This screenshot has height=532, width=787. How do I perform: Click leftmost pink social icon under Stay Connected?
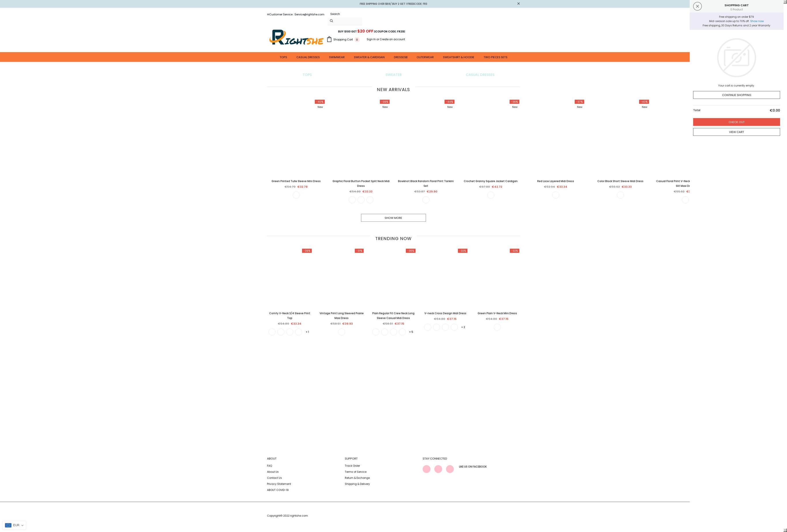pos(426,469)
